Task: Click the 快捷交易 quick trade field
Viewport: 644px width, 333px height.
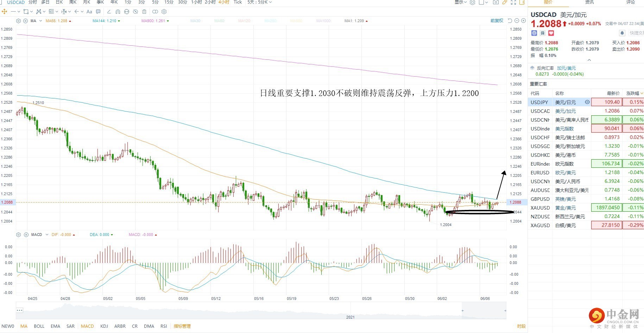Action: click(x=636, y=33)
